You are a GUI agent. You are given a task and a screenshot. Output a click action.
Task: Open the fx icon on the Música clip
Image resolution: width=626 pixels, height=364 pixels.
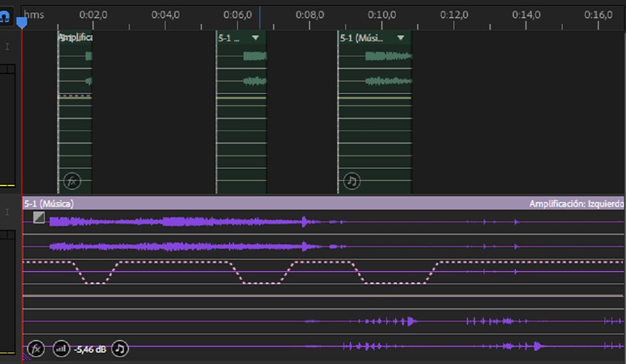click(x=36, y=350)
